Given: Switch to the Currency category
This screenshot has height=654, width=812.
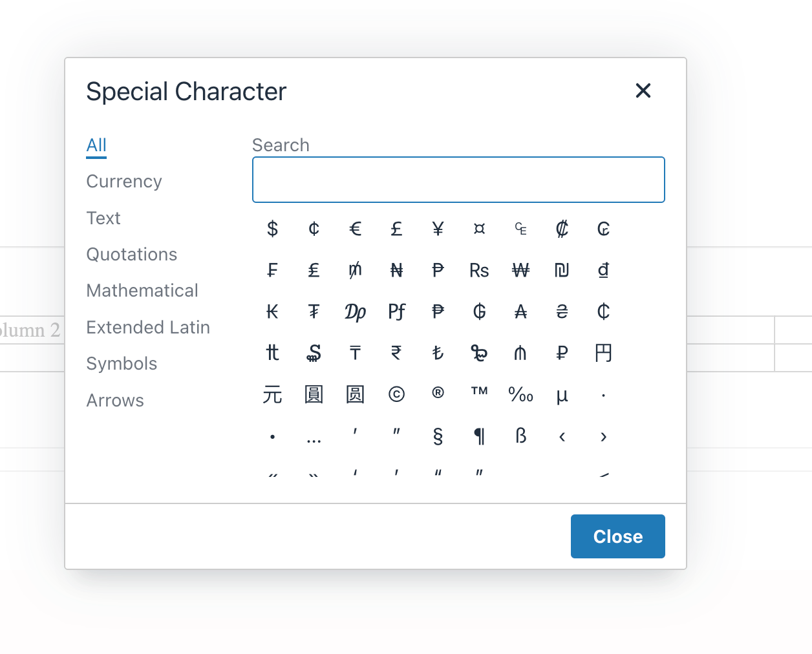Looking at the screenshot, I should (124, 182).
